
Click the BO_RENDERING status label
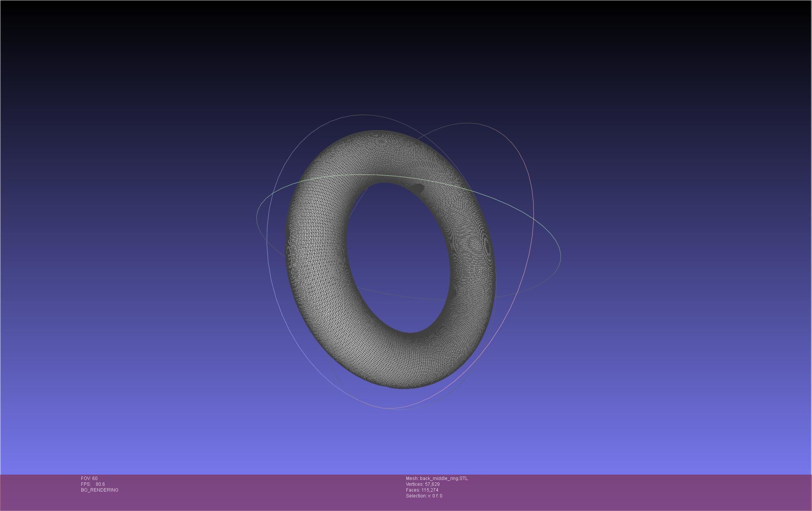pyautogui.click(x=100, y=490)
